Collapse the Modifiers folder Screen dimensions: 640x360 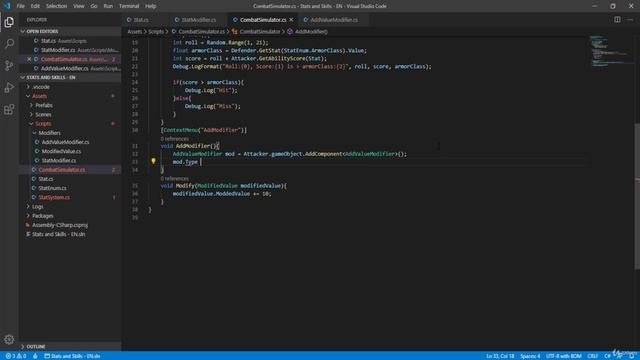49,133
